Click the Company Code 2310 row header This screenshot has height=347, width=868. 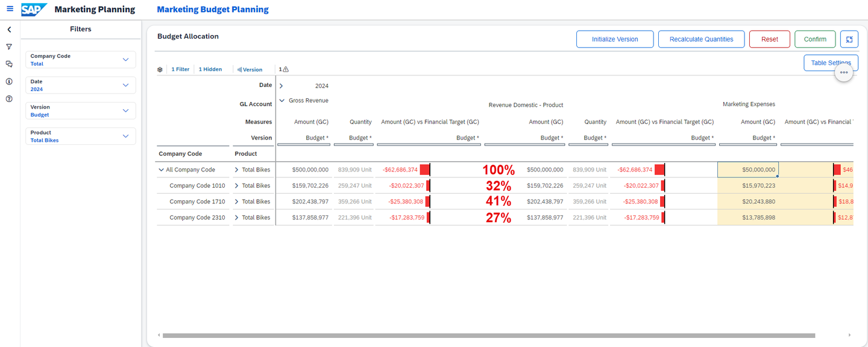[x=197, y=217]
